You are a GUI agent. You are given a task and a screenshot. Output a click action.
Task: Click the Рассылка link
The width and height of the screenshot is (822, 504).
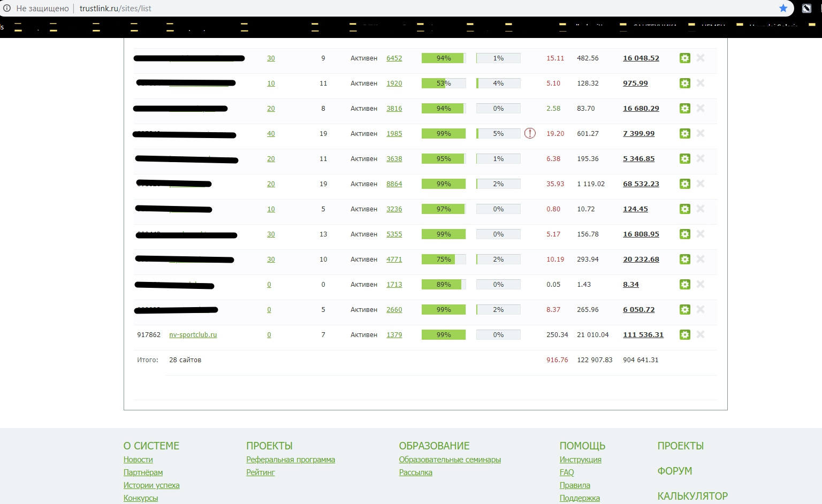[x=416, y=472]
